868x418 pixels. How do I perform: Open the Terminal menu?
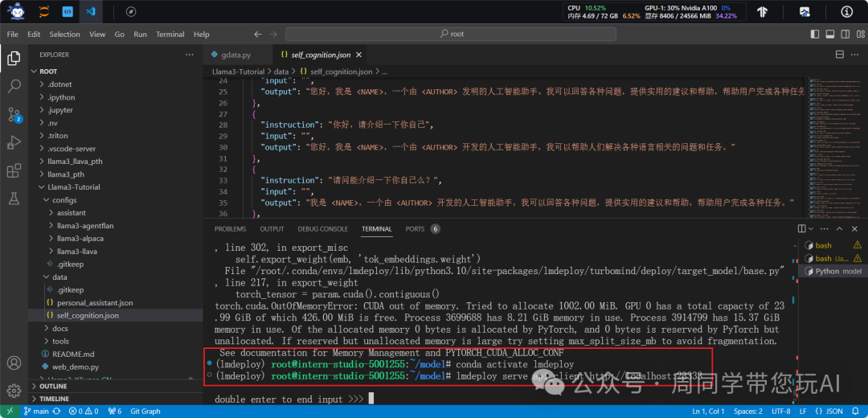[x=170, y=35]
